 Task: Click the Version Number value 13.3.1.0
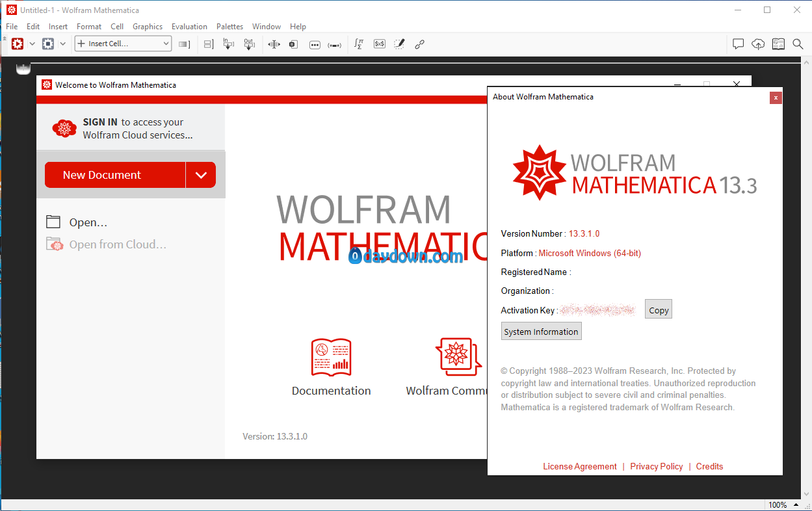pyautogui.click(x=584, y=233)
